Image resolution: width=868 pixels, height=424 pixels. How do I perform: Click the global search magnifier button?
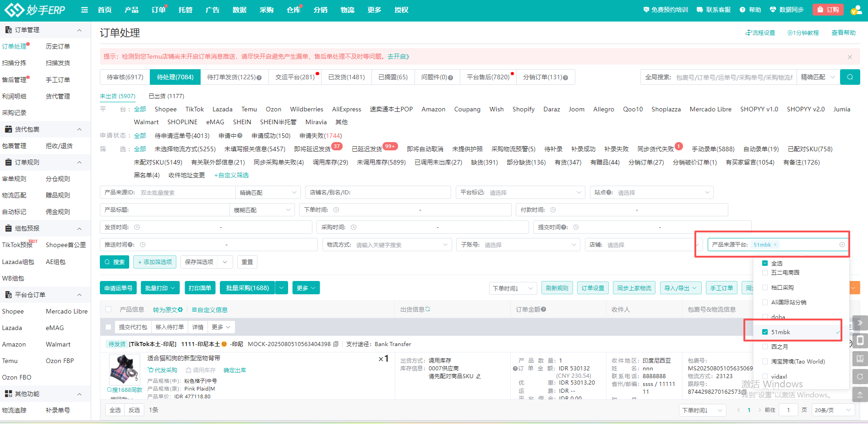coord(850,77)
